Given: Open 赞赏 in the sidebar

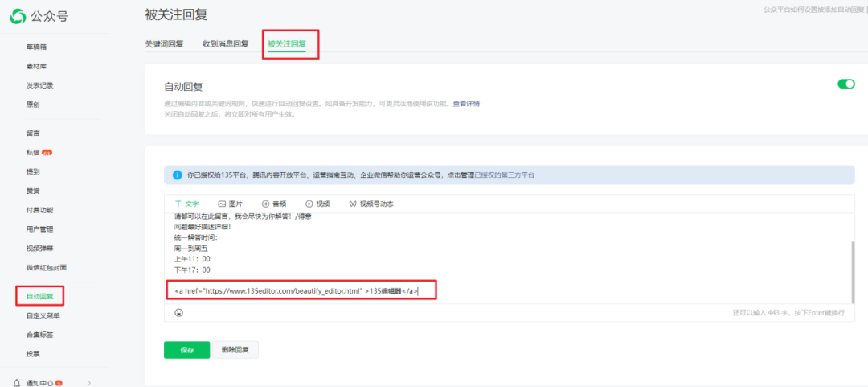Looking at the screenshot, I should (33, 191).
